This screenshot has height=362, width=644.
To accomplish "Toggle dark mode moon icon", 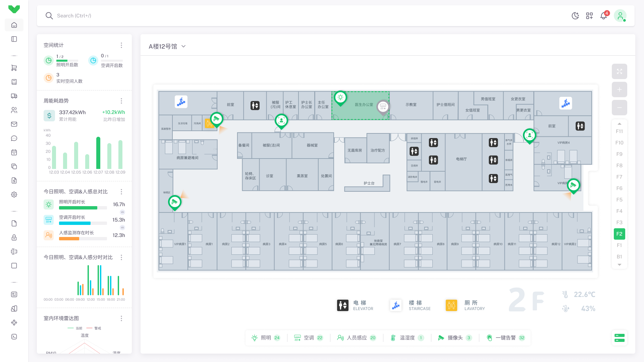I will (575, 16).
